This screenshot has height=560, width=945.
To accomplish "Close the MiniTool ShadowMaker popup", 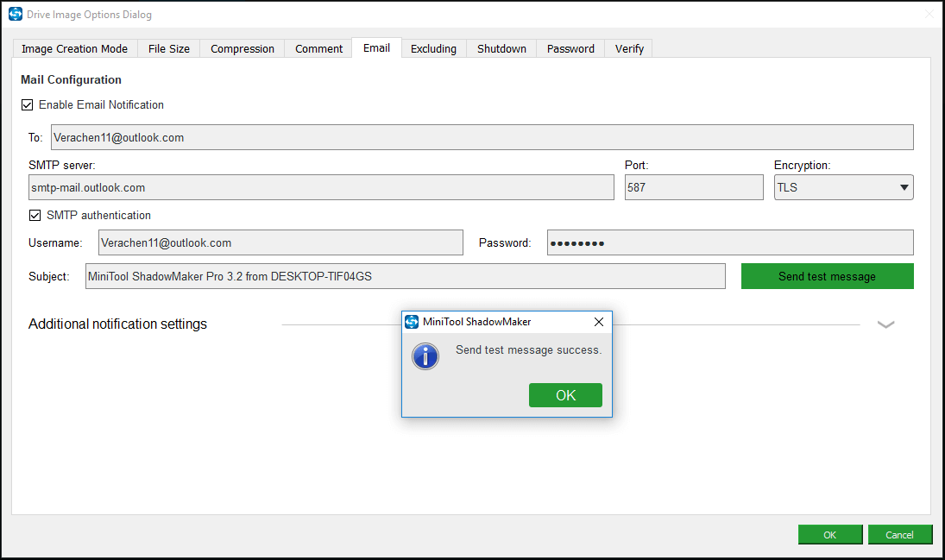I will tap(598, 322).
